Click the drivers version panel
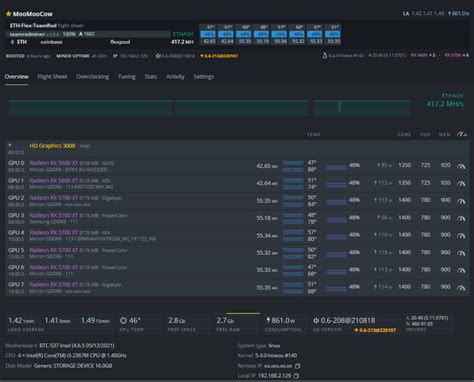 (427, 324)
